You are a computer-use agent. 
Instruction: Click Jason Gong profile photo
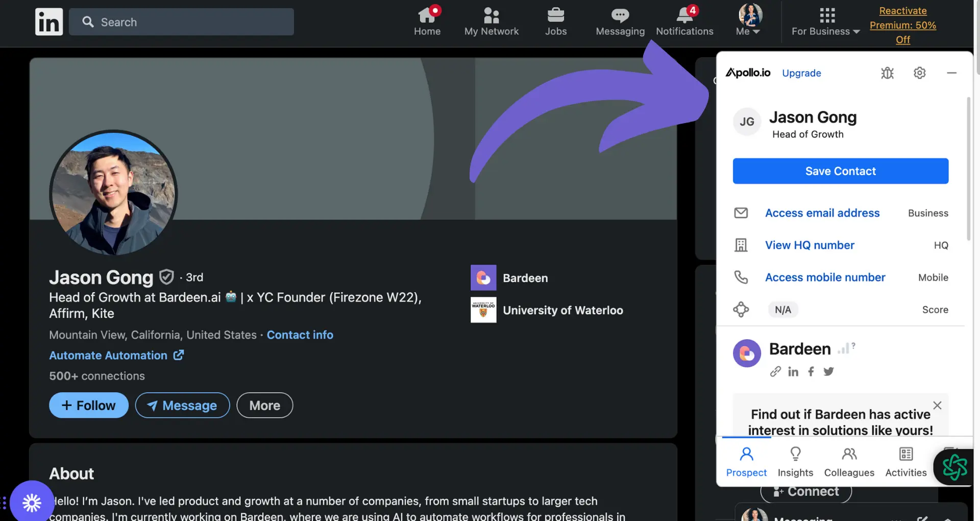click(113, 194)
